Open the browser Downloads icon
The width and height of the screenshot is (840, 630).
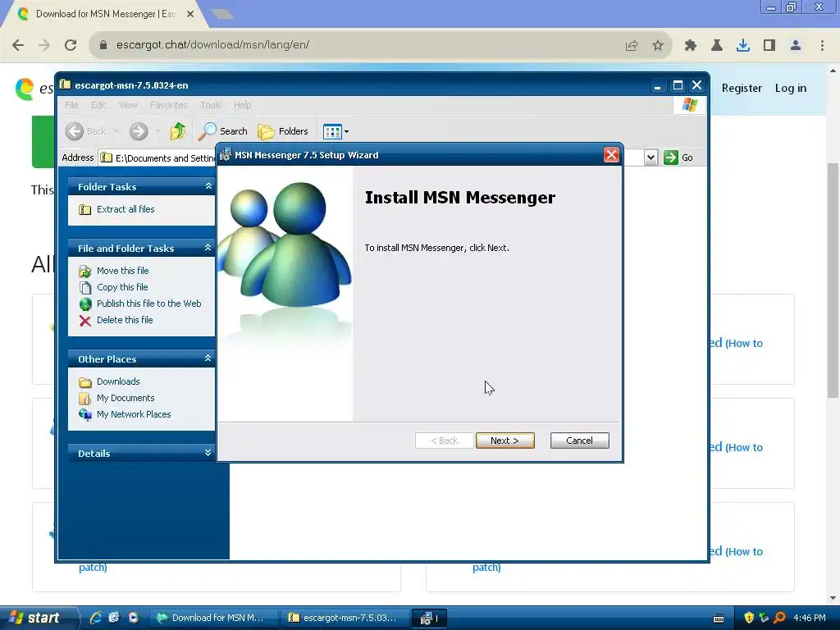click(x=743, y=46)
